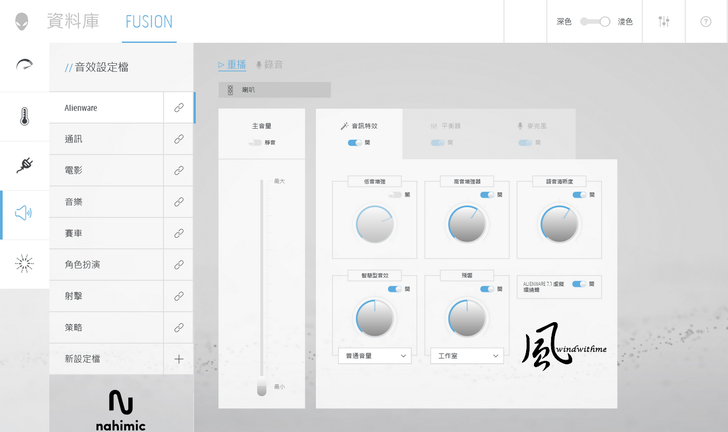
Task: Open the settings sliders icon in header
Action: (x=664, y=21)
